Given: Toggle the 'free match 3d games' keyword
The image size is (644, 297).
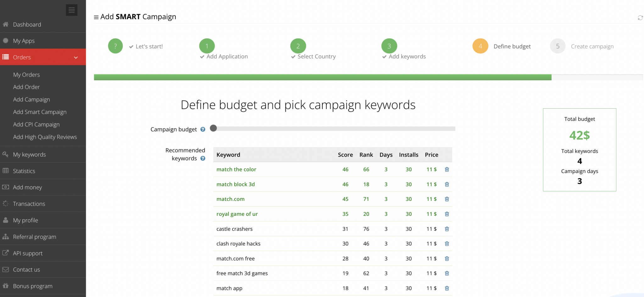Looking at the screenshot, I should [242, 273].
